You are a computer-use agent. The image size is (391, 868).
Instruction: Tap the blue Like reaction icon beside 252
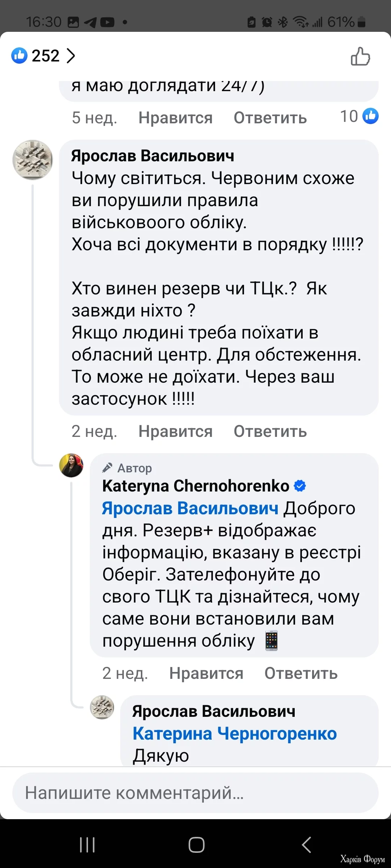click(x=20, y=56)
